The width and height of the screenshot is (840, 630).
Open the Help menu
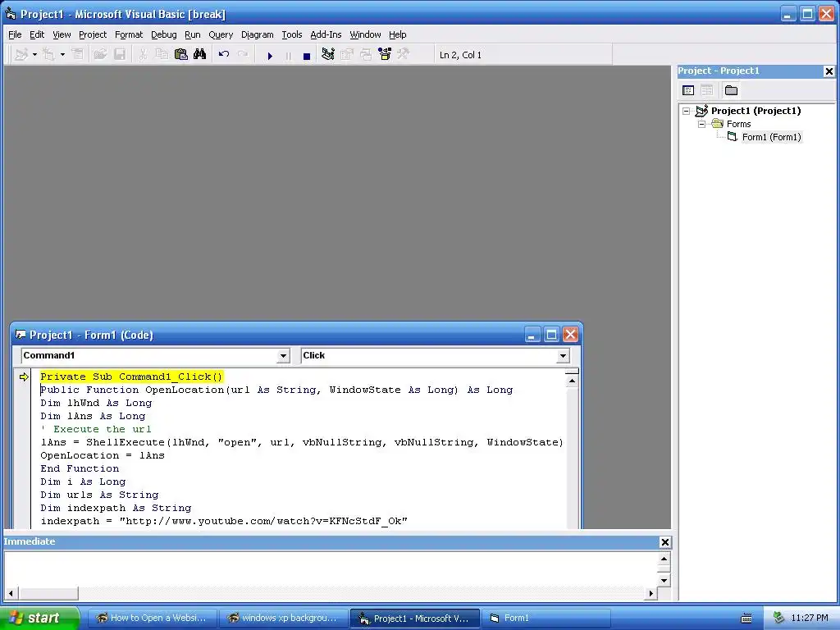coord(398,34)
